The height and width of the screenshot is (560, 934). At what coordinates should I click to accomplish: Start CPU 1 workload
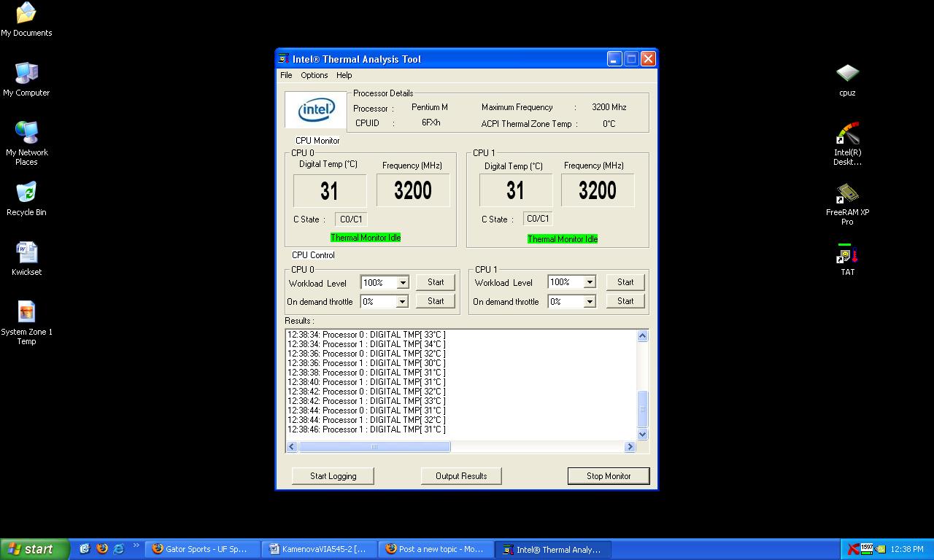(625, 282)
